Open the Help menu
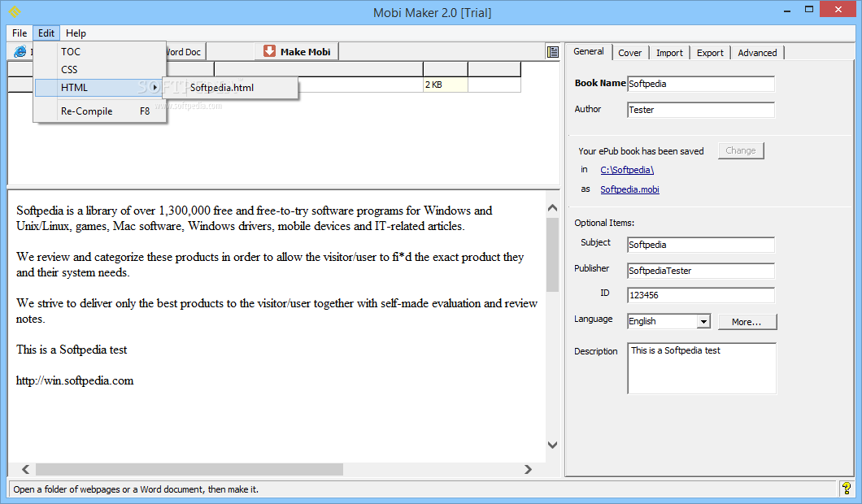Screen dimensions: 862x504 pos(76,33)
